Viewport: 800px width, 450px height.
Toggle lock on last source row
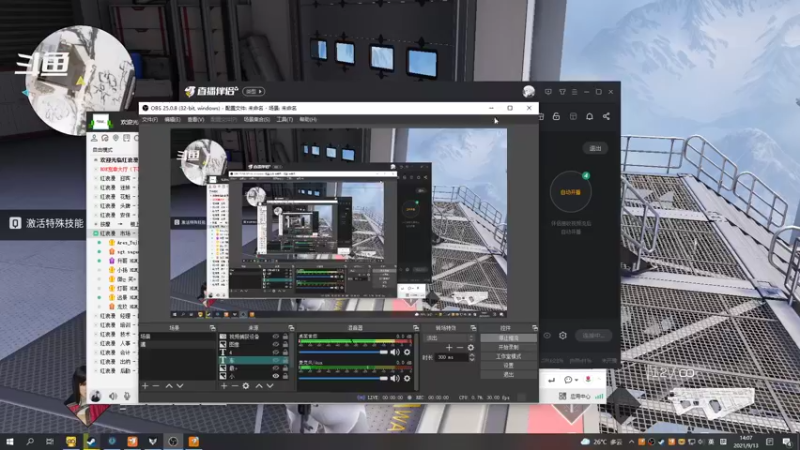point(285,376)
